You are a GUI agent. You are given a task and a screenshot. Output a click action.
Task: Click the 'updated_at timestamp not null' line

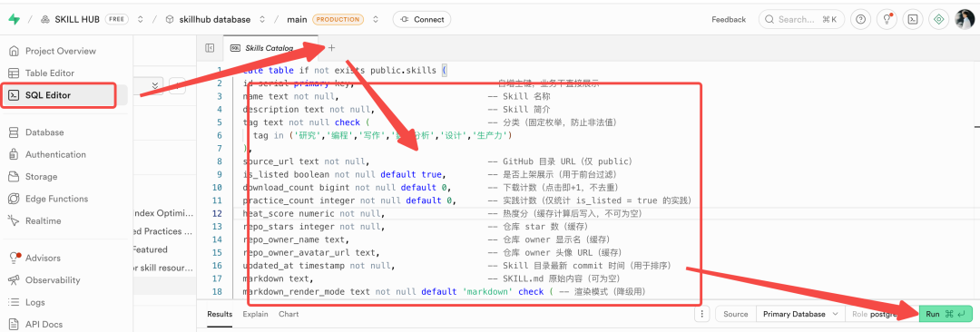(318, 267)
